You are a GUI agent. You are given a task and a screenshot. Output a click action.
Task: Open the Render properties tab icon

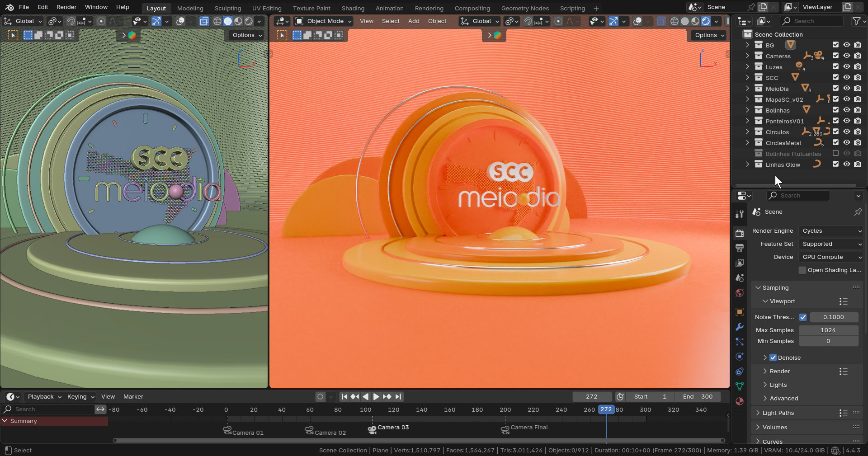pos(740,233)
